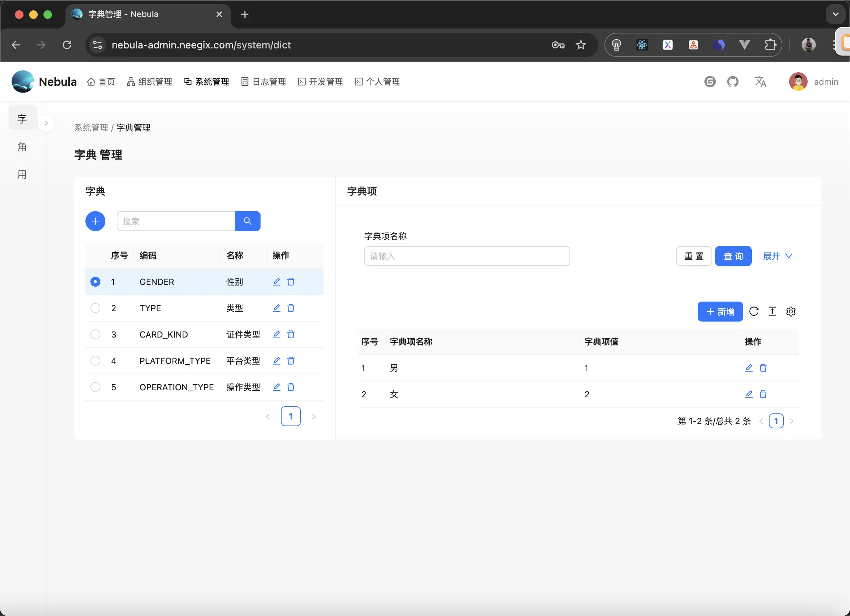Open the GitHub icon link
The width and height of the screenshot is (850, 616).
pyautogui.click(x=733, y=81)
